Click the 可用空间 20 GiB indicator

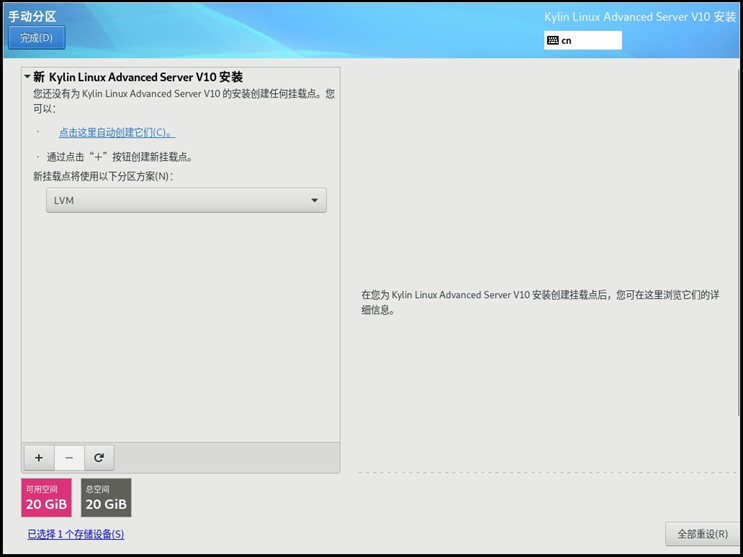click(x=46, y=497)
